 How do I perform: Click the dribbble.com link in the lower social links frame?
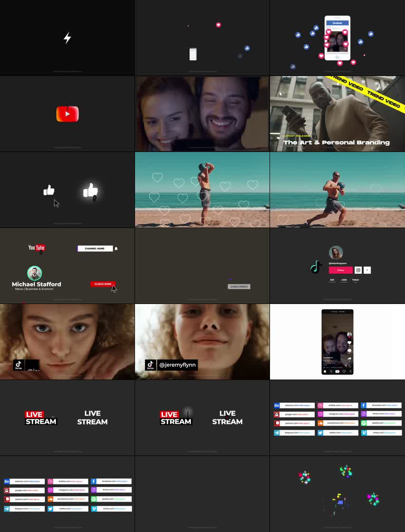[x=71, y=482]
